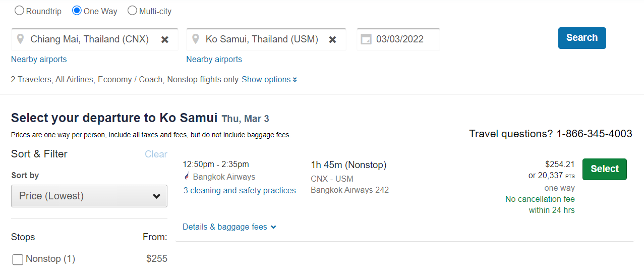
Task: Expand Details & baggage fees
Action: click(x=229, y=227)
